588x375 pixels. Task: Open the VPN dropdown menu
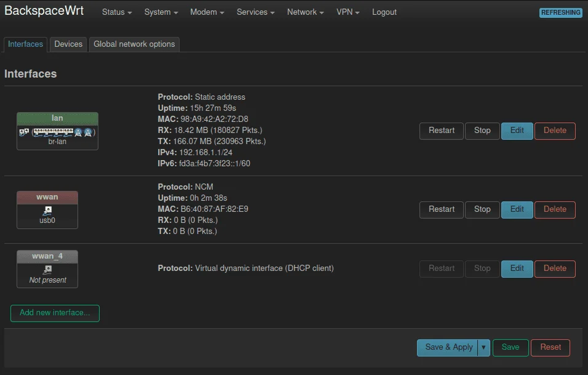348,12
